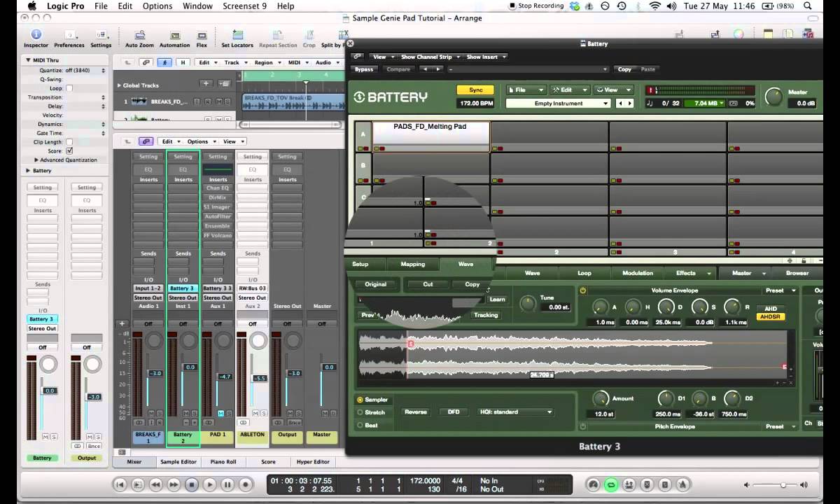Switch to the Sample Editor tab
Viewport: 840px width, 504px height.
[x=178, y=462]
